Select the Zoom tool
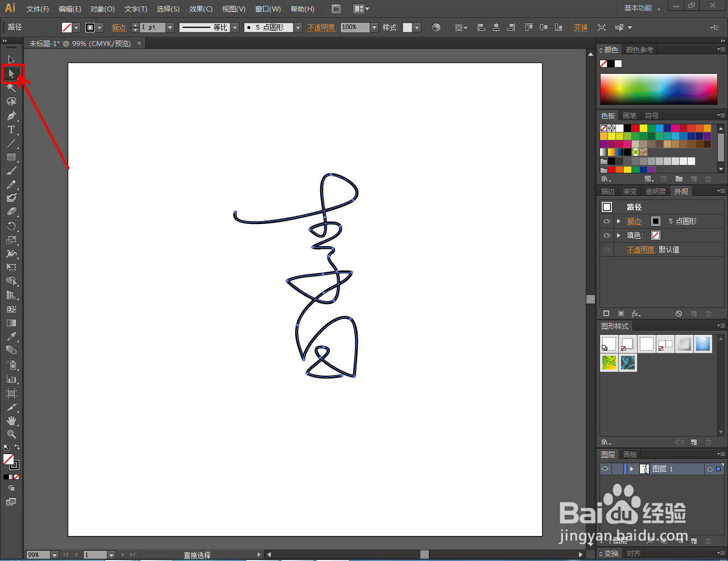This screenshot has height=561, width=728. click(11, 434)
